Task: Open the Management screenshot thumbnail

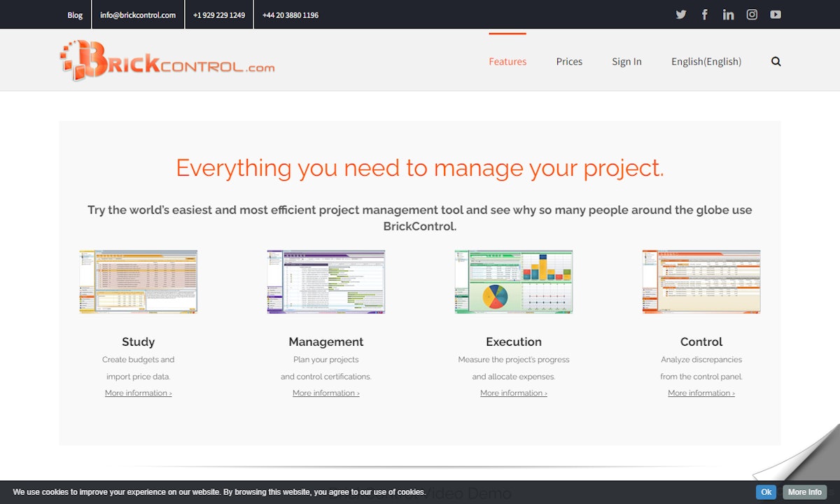Action: tap(326, 281)
